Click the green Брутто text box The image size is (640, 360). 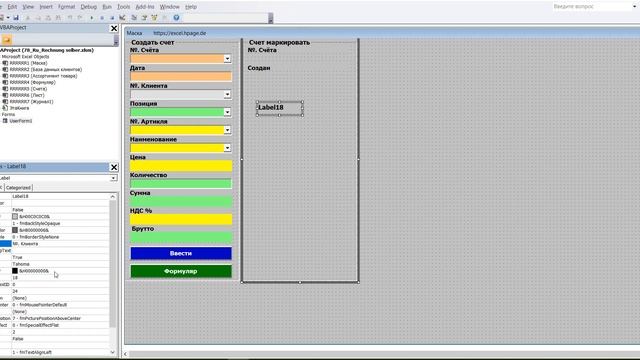181,237
